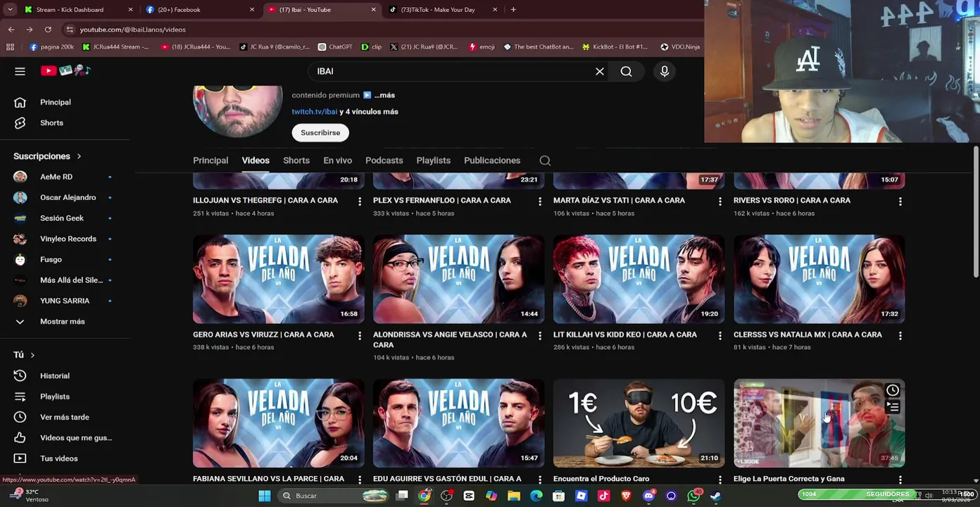Screen dimensions: 980x507
Task: Open the Podcasts channel tab
Action: (x=384, y=161)
